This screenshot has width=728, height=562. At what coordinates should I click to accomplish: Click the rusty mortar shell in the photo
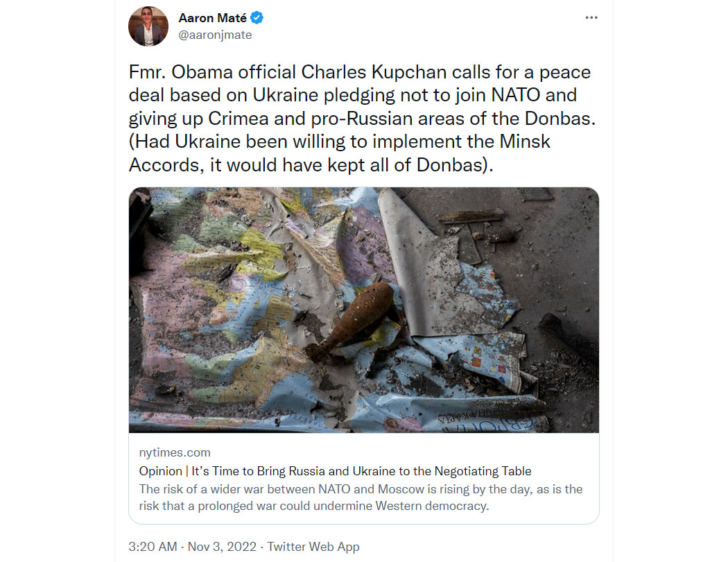click(353, 321)
